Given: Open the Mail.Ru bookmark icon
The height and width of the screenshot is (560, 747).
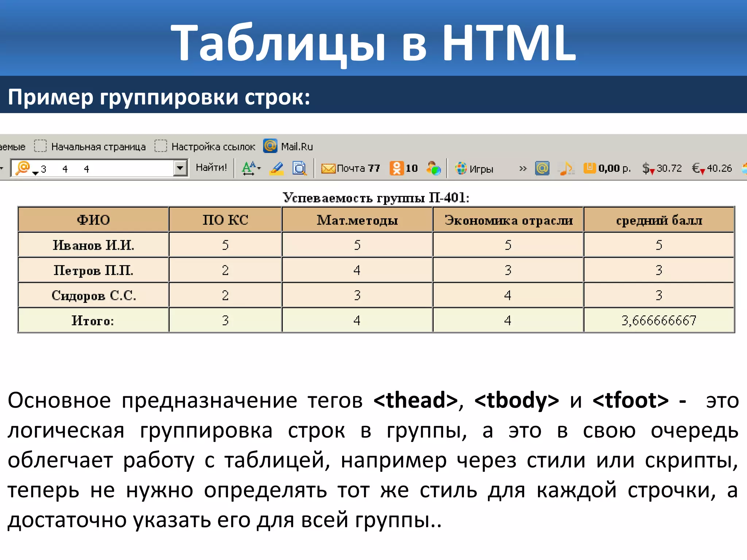Looking at the screenshot, I should [x=270, y=146].
